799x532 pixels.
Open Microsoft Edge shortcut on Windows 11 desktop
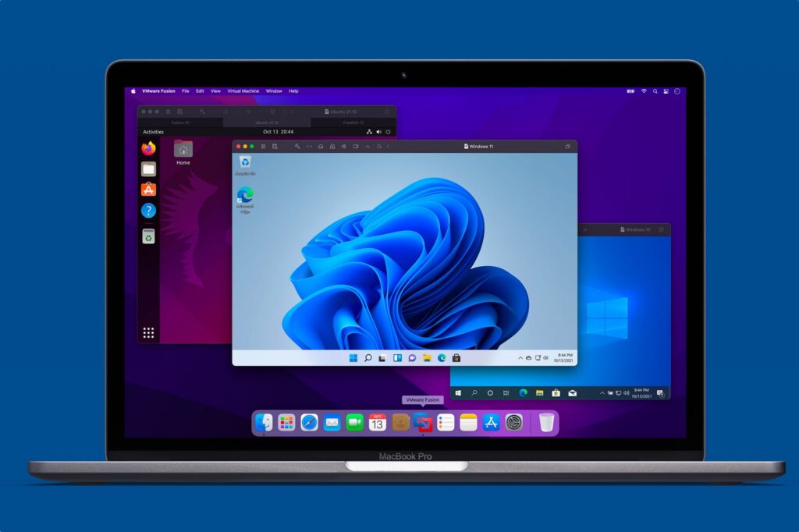coord(245,197)
